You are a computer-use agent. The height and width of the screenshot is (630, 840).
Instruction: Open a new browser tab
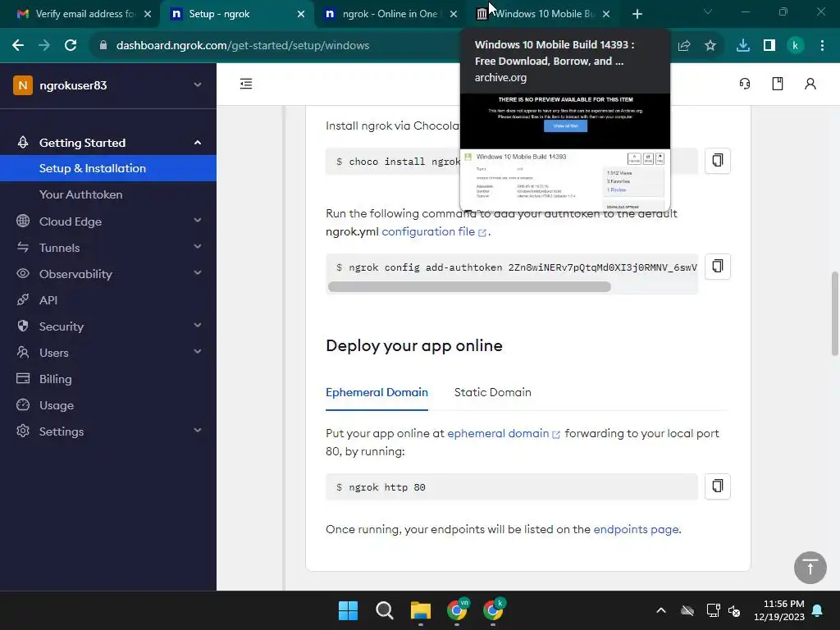click(x=637, y=14)
